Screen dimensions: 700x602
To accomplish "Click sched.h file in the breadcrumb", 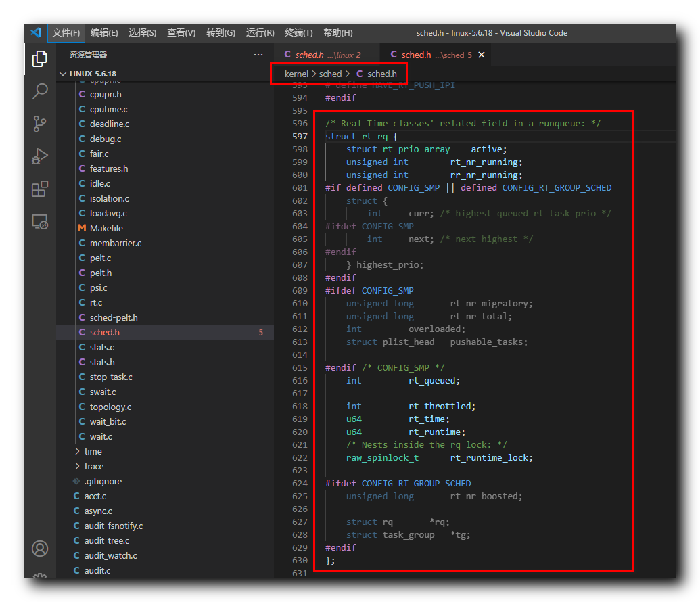I will [377, 74].
